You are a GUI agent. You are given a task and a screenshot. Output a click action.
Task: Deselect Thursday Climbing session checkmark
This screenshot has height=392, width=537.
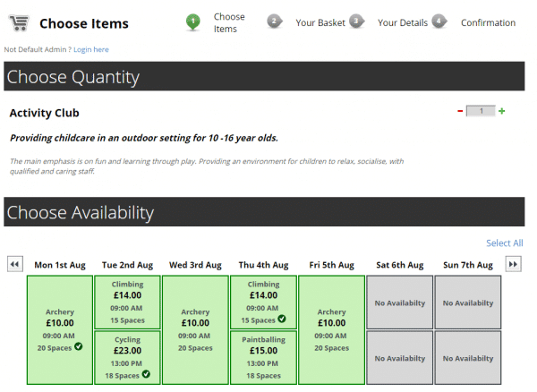click(282, 319)
